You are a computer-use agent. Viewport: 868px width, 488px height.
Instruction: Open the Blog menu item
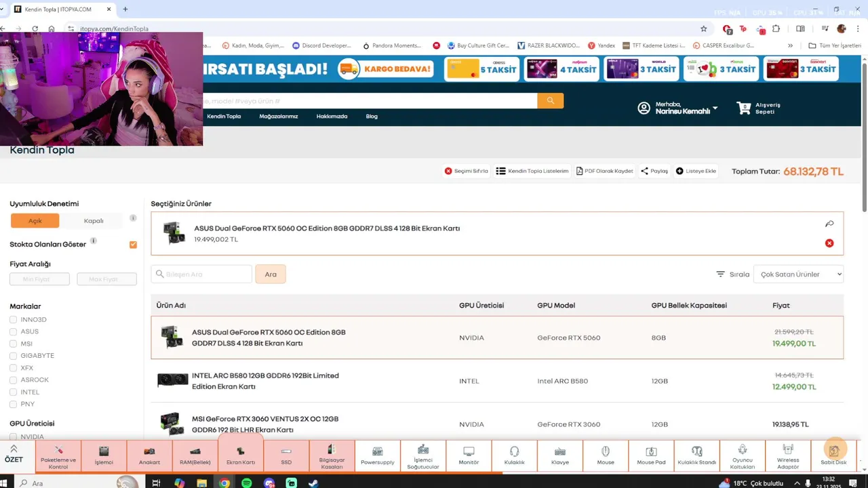372,117
